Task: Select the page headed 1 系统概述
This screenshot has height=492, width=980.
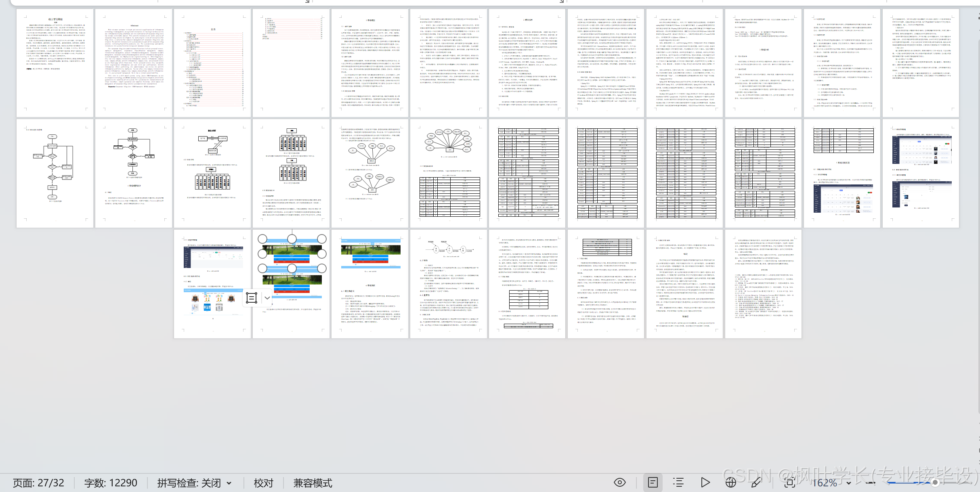Action: [x=370, y=63]
